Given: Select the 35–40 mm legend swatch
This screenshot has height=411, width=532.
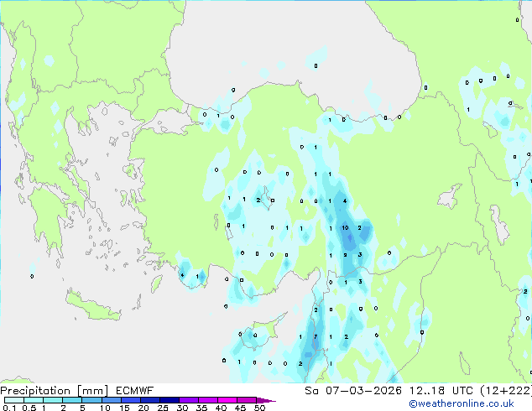Looking at the screenshot, I should pyautogui.click(x=207, y=400).
